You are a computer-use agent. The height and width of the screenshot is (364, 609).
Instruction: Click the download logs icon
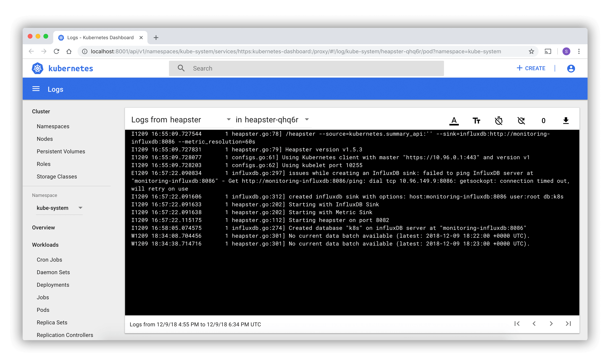pos(566,120)
